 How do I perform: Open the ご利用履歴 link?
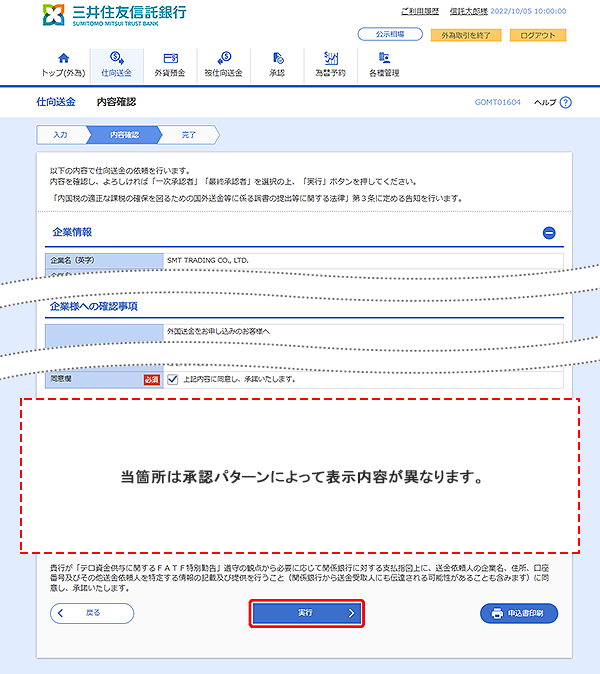420,12
